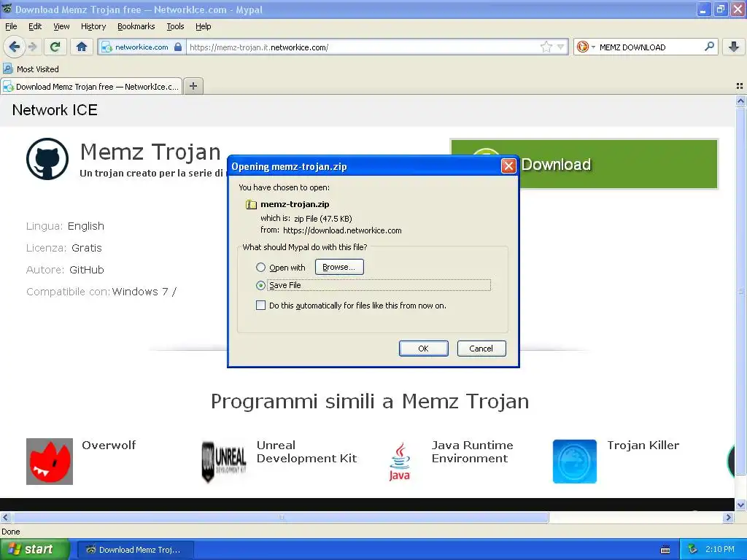Open the URL history dropdown arrow
Screen dimensions: 747x560
pyautogui.click(x=561, y=47)
